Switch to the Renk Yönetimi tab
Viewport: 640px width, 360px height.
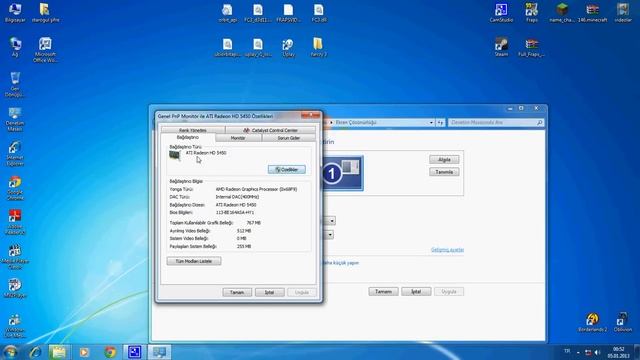tap(193, 130)
